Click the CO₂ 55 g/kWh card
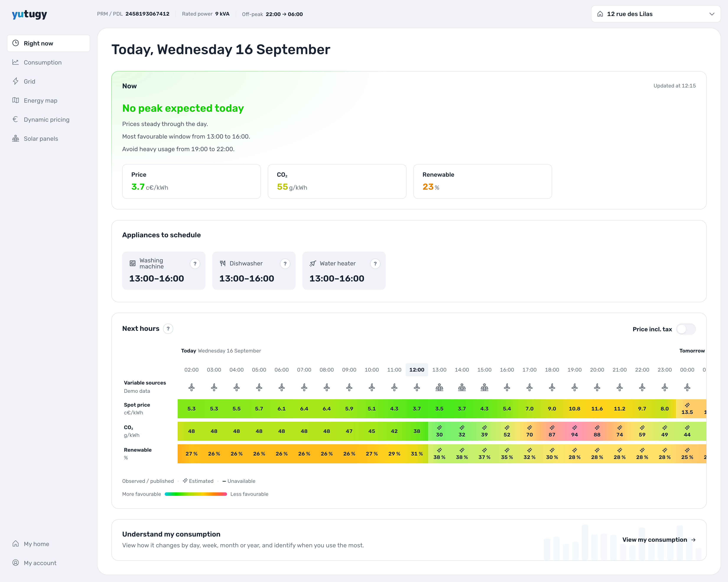The height and width of the screenshot is (582, 728). (337, 181)
